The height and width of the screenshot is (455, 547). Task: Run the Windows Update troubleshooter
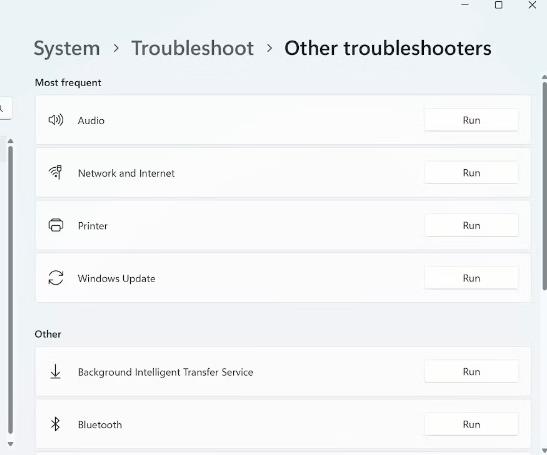click(x=471, y=278)
